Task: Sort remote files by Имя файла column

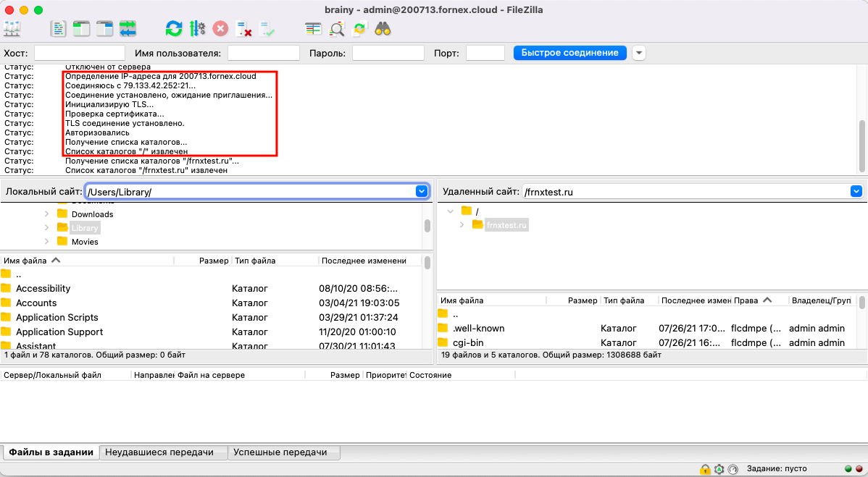Action: coord(491,300)
